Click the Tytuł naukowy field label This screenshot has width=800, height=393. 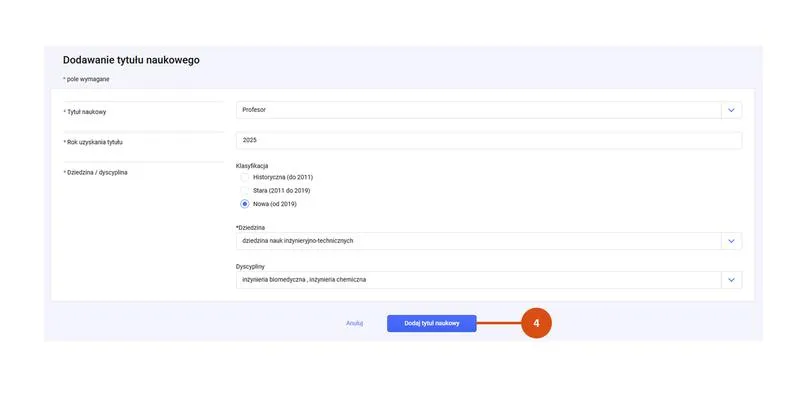coord(86,112)
